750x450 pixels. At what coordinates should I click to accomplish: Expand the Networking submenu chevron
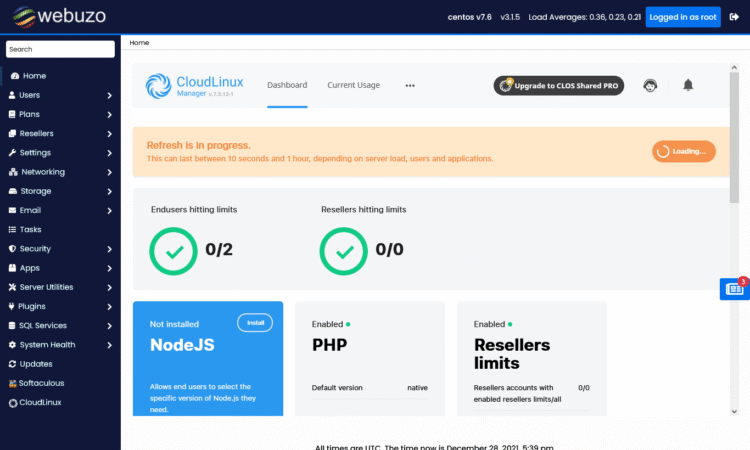(x=110, y=172)
